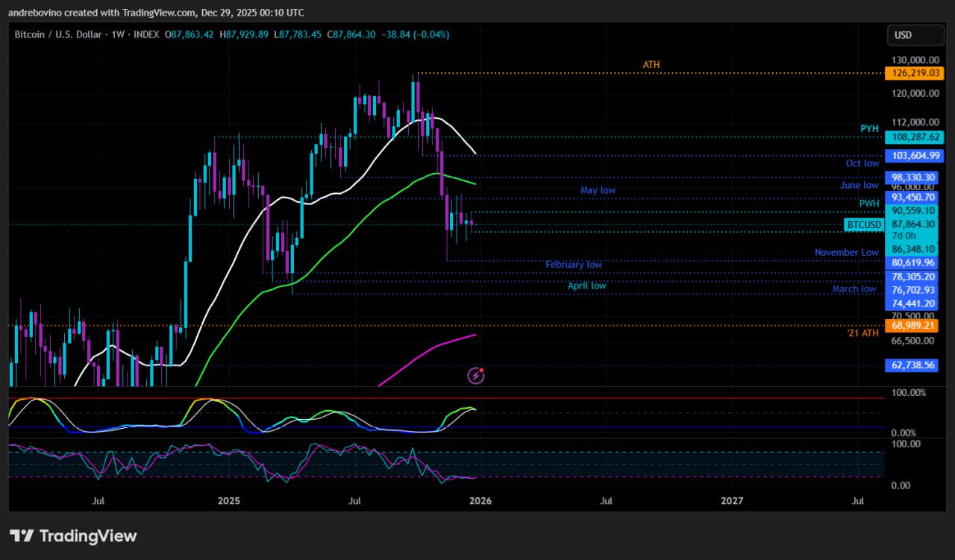Select the orange ATH text label

[651, 66]
